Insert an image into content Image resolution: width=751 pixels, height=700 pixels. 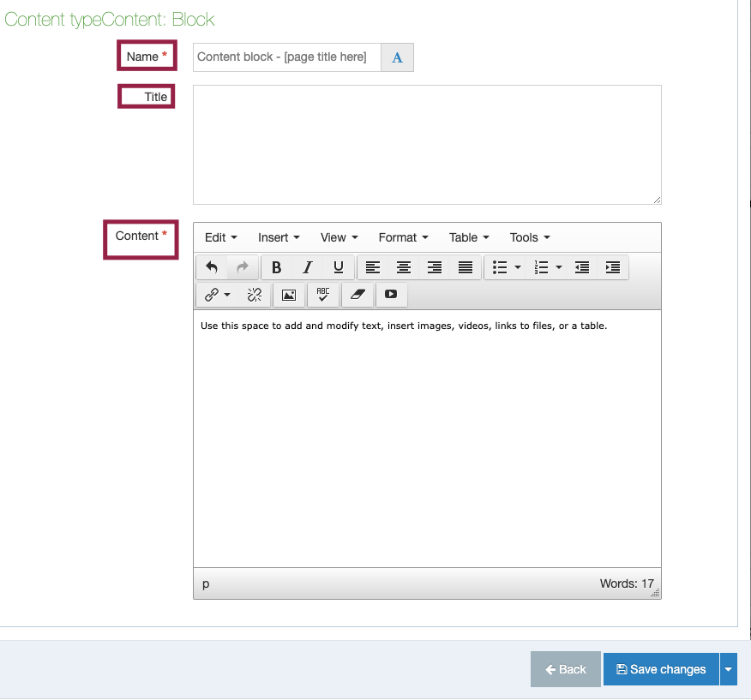click(289, 295)
